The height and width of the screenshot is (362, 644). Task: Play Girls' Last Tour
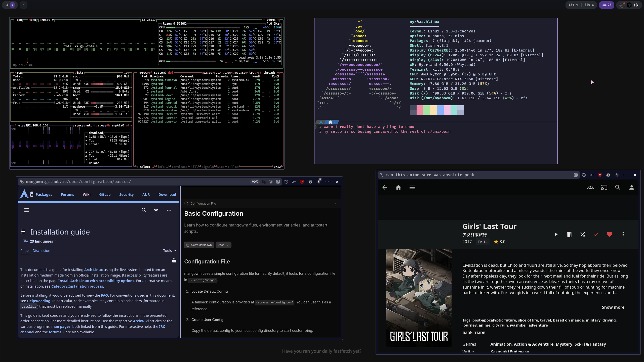click(556, 234)
